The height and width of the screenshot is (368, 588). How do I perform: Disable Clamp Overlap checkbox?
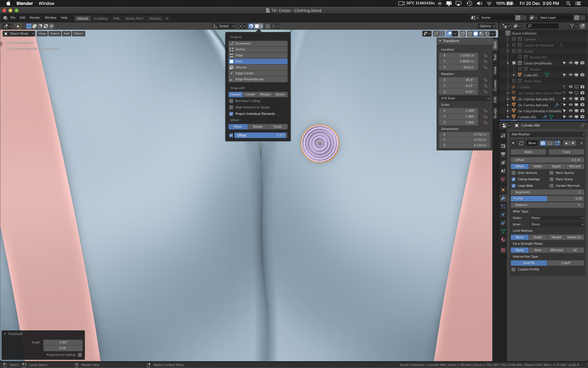pos(513,179)
